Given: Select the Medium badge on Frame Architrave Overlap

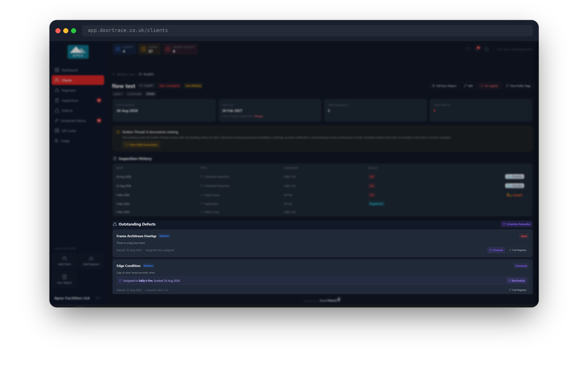Looking at the screenshot, I should [164, 236].
